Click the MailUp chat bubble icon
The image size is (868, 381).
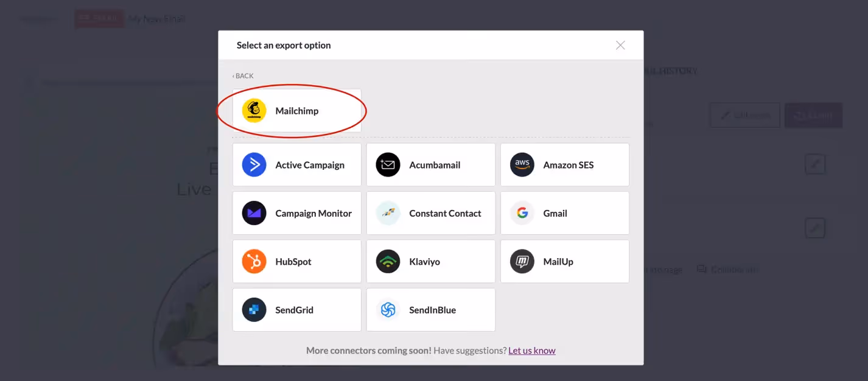point(522,262)
